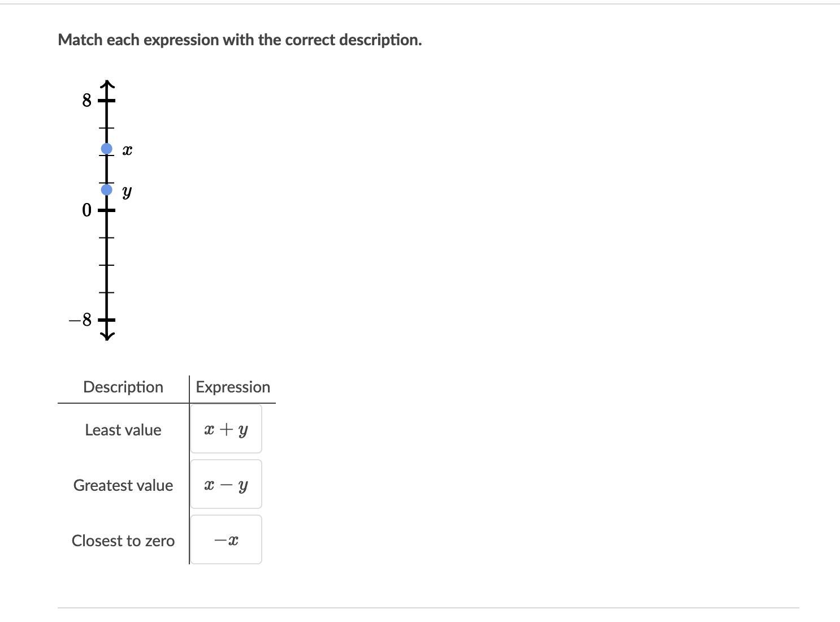The width and height of the screenshot is (840, 622).
Task: Click the bold tick mark at zero
Action: click(107, 210)
